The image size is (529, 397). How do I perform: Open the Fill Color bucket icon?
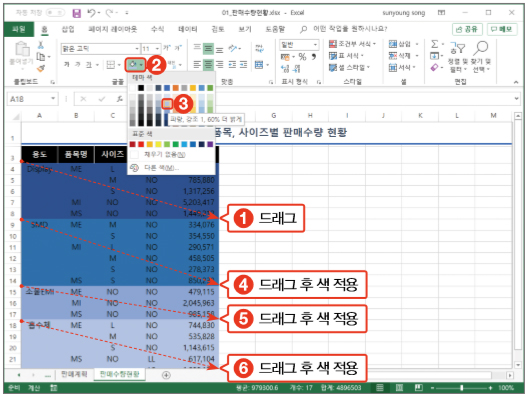[133, 64]
